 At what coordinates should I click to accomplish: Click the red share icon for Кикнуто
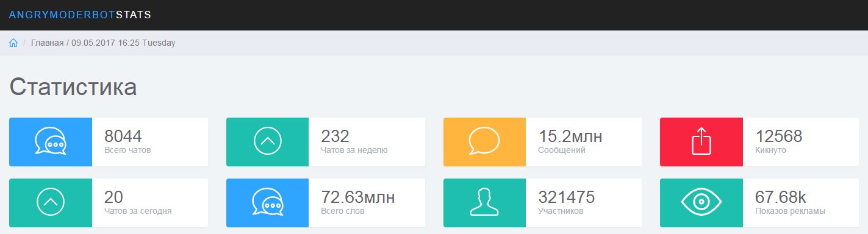click(701, 141)
